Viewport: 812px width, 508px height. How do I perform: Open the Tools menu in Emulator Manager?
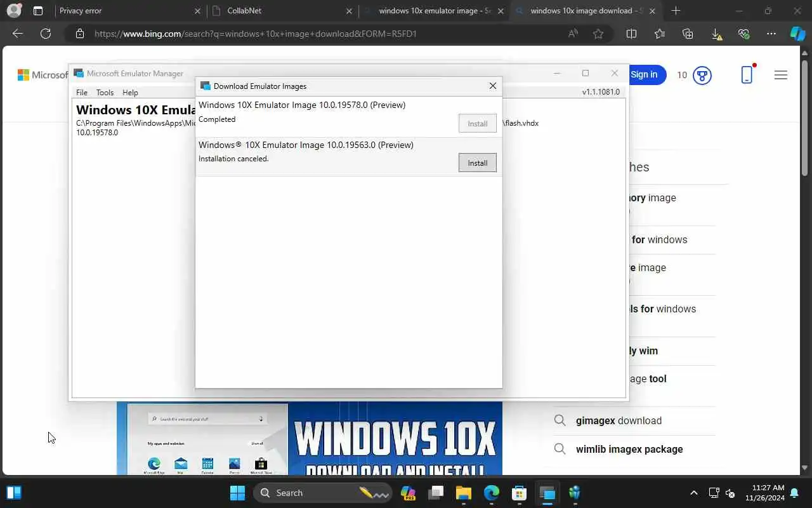105,92
